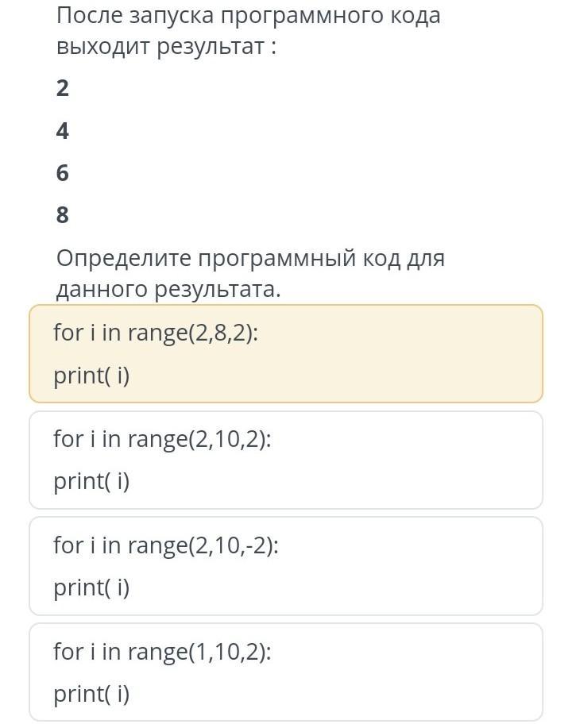Click the output number 4
Viewport: 572px width, 728px height.
pyautogui.click(x=63, y=131)
